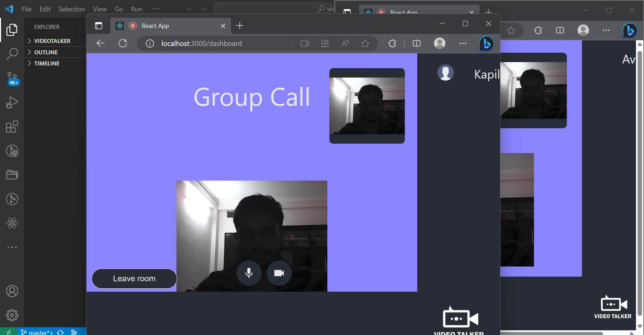Open browser Extensions from the Edge toolbar
This screenshot has width=644, height=335.
coord(392,43)
